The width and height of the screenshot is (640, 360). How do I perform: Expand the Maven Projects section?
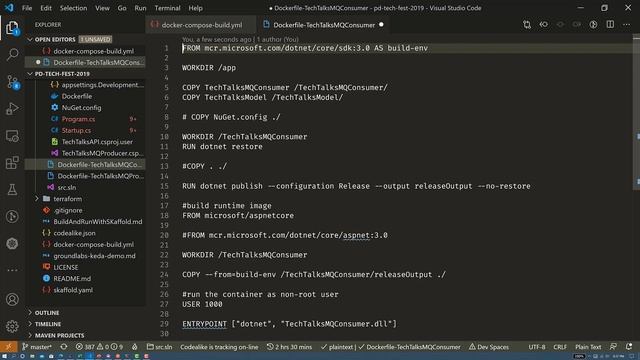(x=59, y=336)
